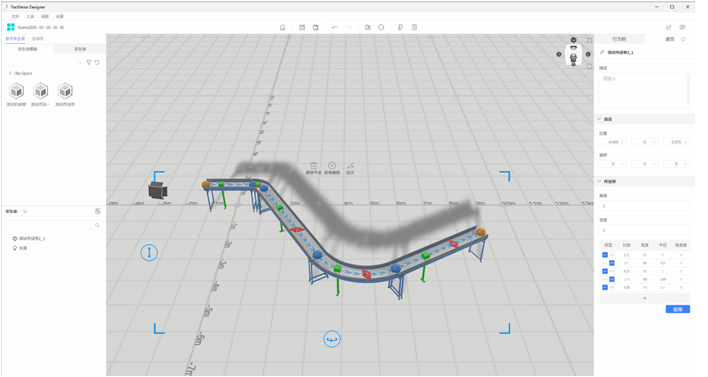Click the scene tree search field

point(53,225)
